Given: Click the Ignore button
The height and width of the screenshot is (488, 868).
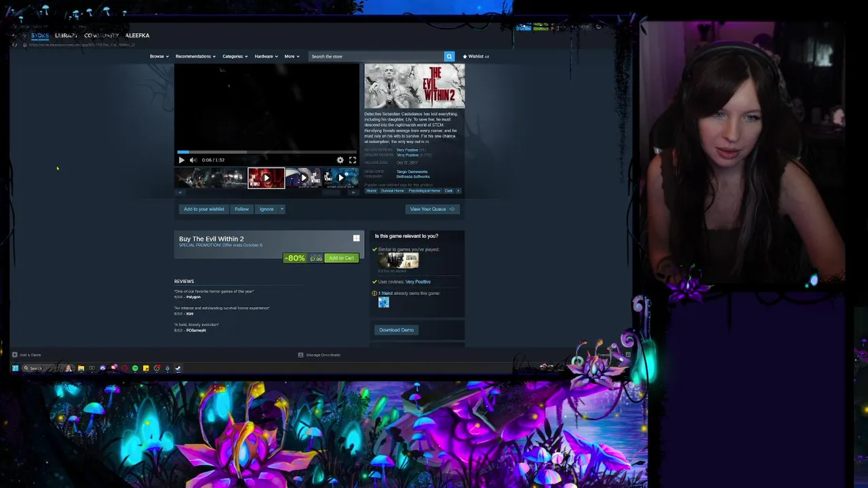Looking at the screenshot, I should [x=267, y=209].
